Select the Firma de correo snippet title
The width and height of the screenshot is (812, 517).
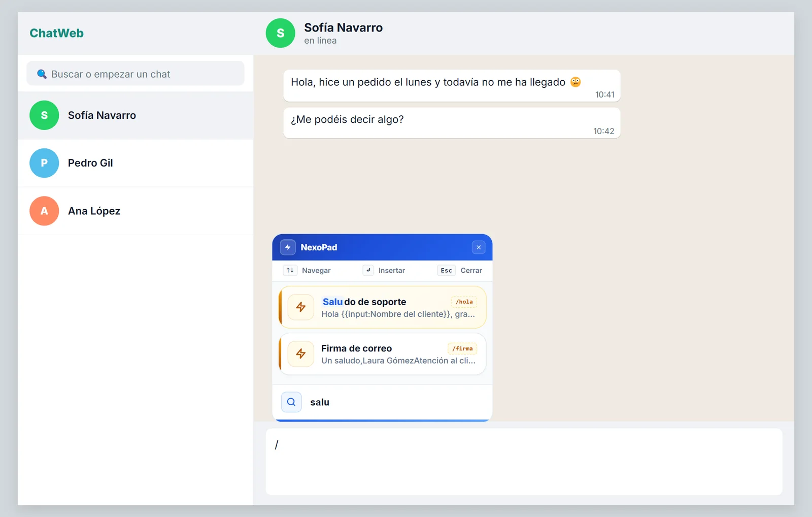tap(356, 348)
